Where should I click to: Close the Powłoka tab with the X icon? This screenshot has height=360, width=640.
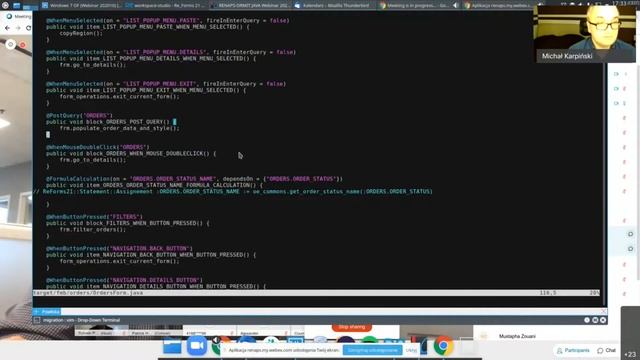[603, 312]
